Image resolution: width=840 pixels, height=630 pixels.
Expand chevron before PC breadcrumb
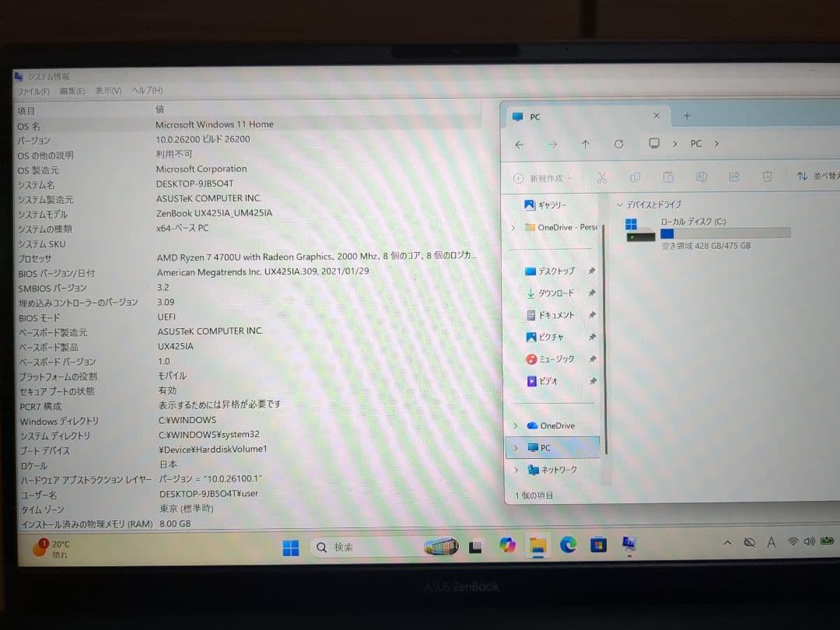coord(675,144)
